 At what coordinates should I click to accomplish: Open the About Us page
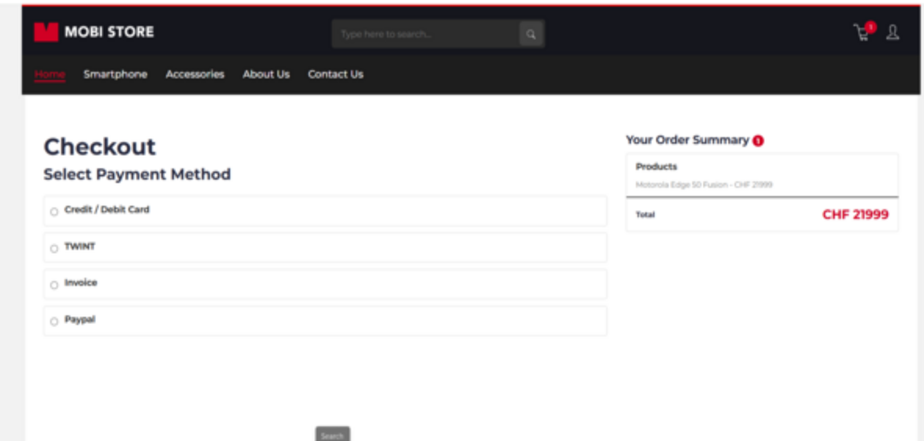(266, 74)
